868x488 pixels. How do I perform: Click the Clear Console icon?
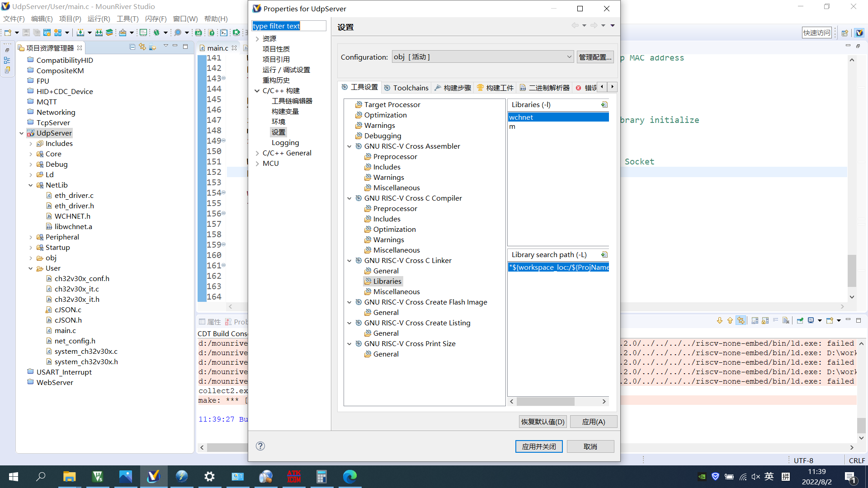pyautogui.click(x=786, y=320)
